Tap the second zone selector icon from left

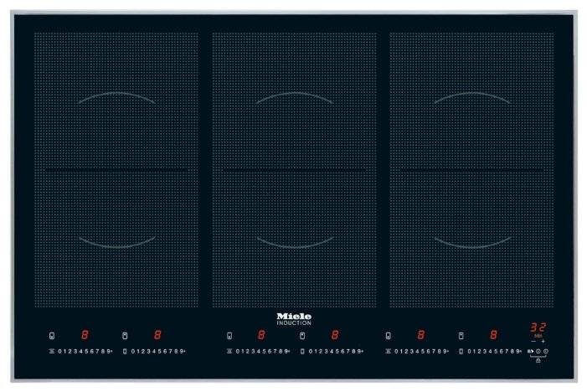pos(125,335)
